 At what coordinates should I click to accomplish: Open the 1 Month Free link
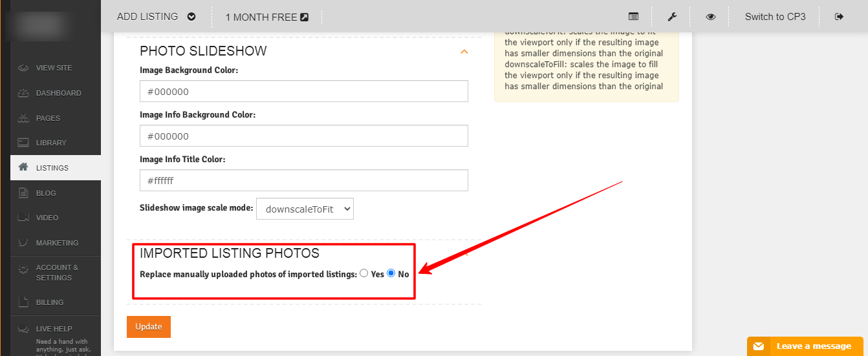click(x=266, y=17)
